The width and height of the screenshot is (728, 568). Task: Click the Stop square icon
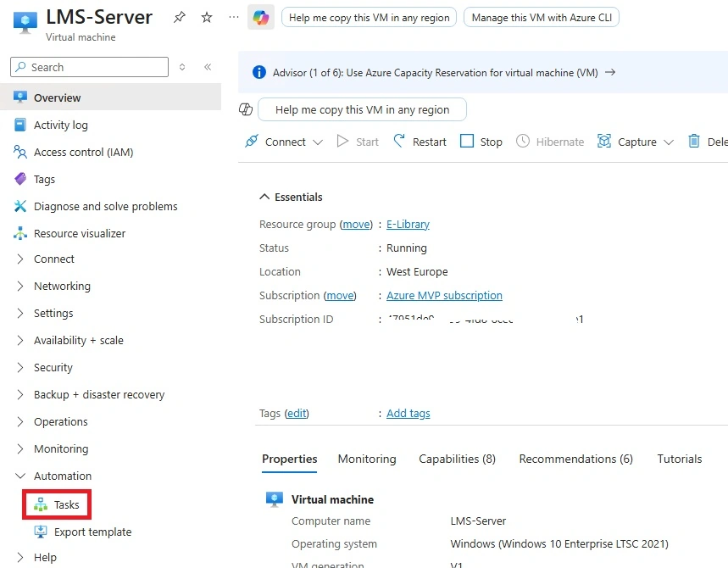point(467,141)
